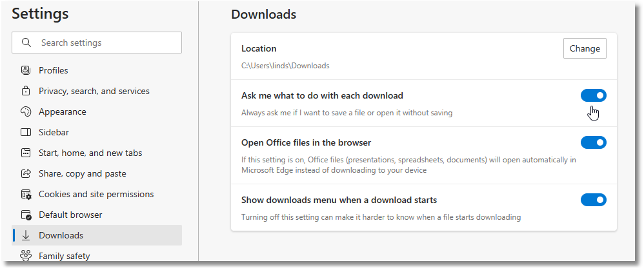644x270 pixels.
Task: Click the Family safety icon
Action: (26, 256)
